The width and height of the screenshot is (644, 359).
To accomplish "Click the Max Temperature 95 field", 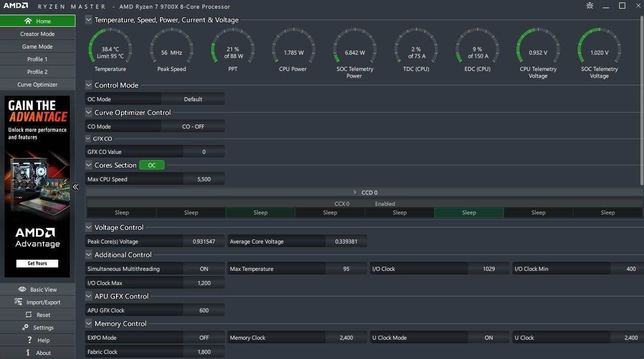I will tap(346, 269).
